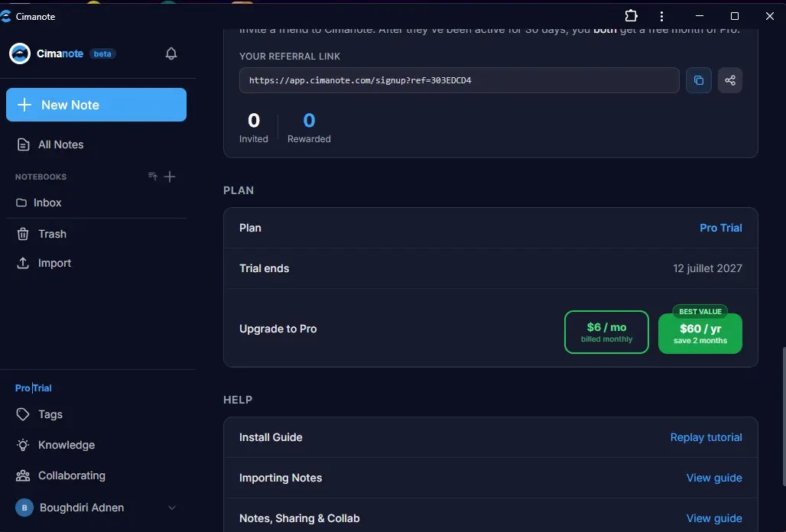This screenshot has height=532, width=786.
Task: Click the Cimanote logo in sidebar
Action: pyautogui.click(x=20, y=54)
